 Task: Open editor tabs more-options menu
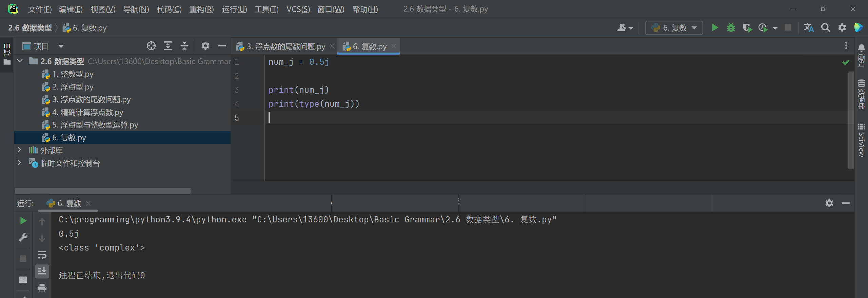pos(846,45)
